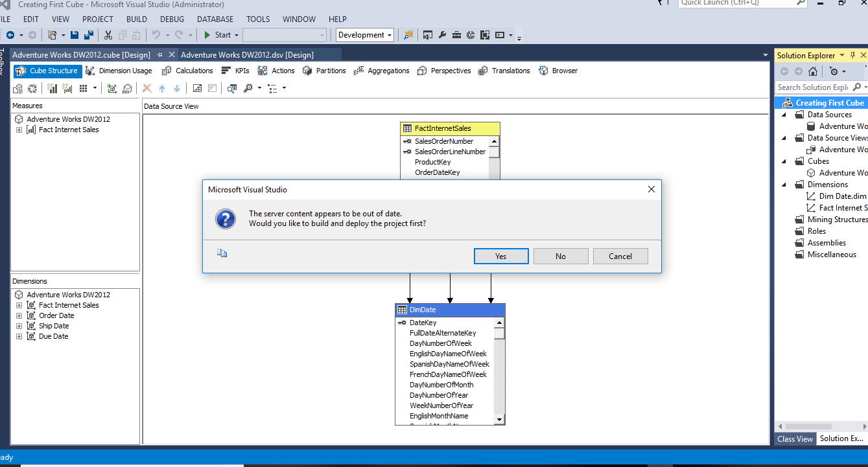Click the red Delete X icon

[147, 88]
